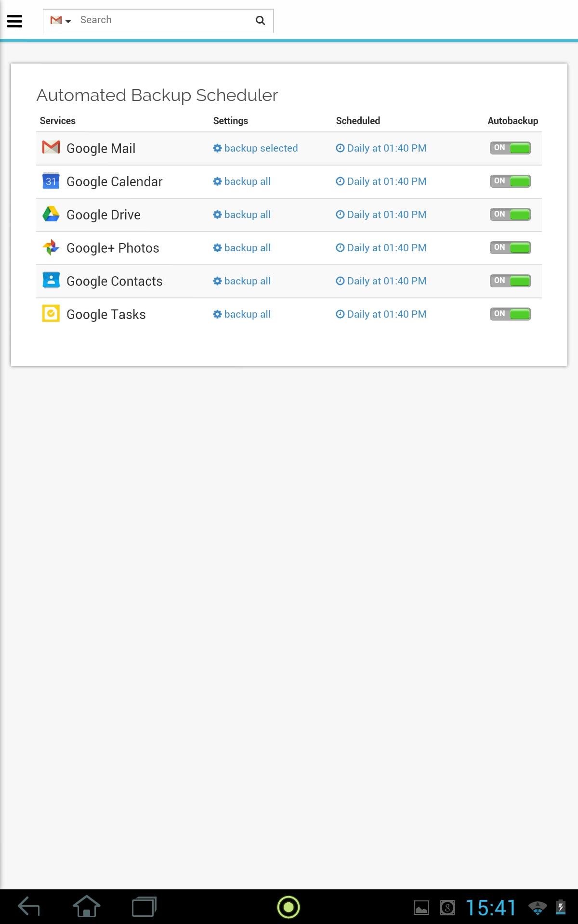Click the Google Mail envelope icon
The width and height of the screenshot is (578, 924).
(x=51, y=147)
